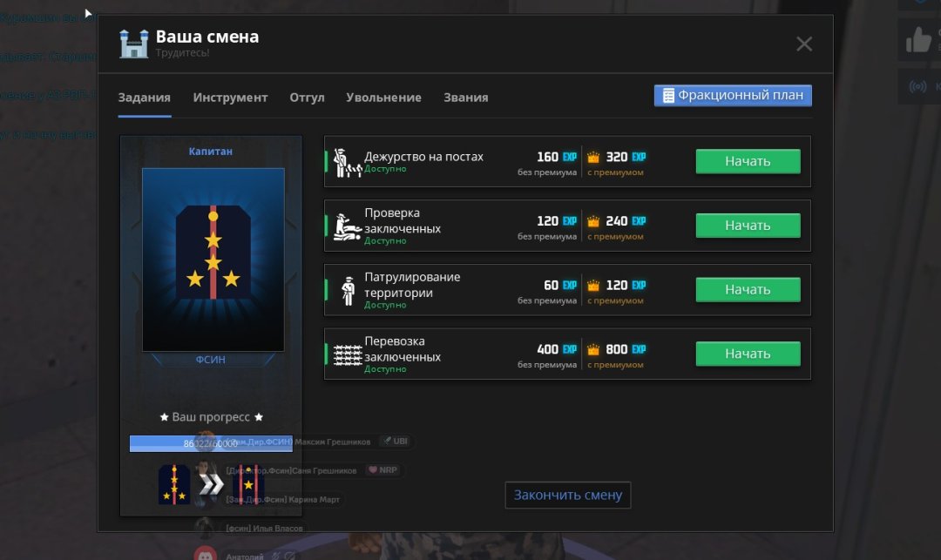Click the prisoner search icon for Проверка заключенных
This screenshot has height=560, width=941.
[x=343, y=225]
